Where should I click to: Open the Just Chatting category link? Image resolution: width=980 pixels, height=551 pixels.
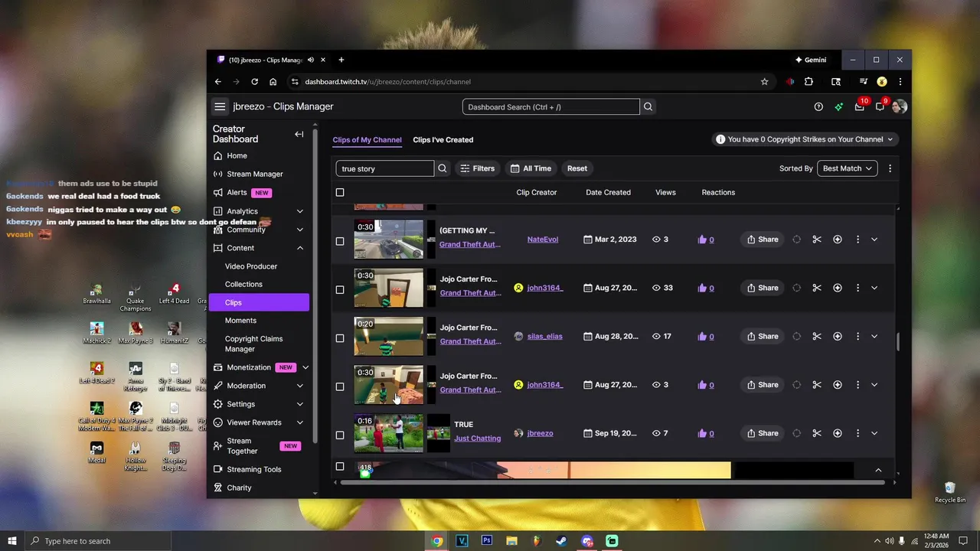477,439
